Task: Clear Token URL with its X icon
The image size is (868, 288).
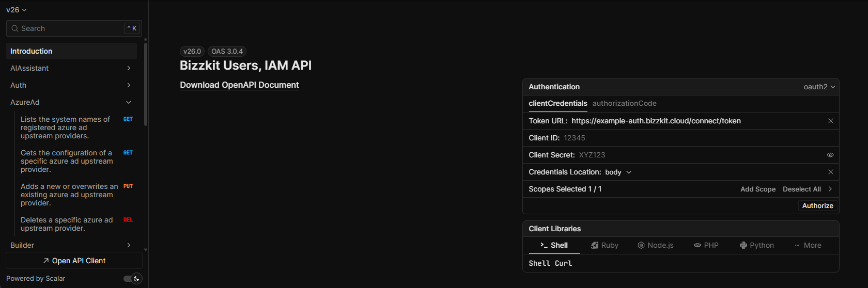Action: (x=831, y=121)
